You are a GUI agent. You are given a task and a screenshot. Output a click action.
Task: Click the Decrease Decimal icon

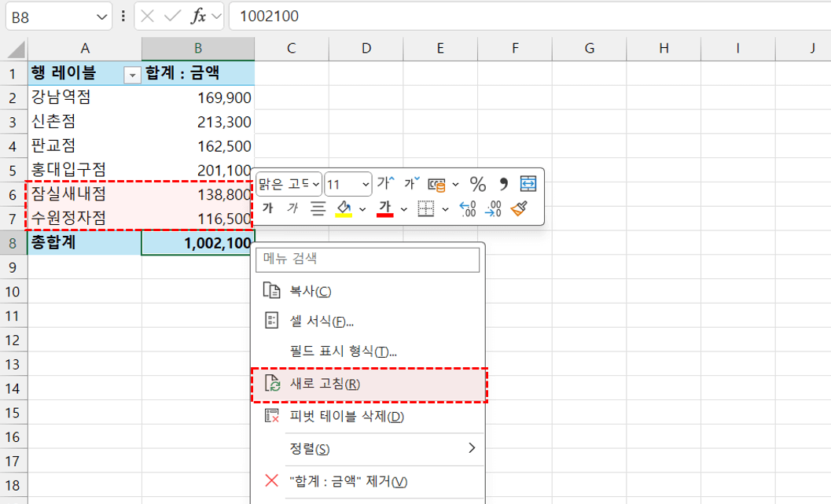pyautogui.click(x=494, y=209)
